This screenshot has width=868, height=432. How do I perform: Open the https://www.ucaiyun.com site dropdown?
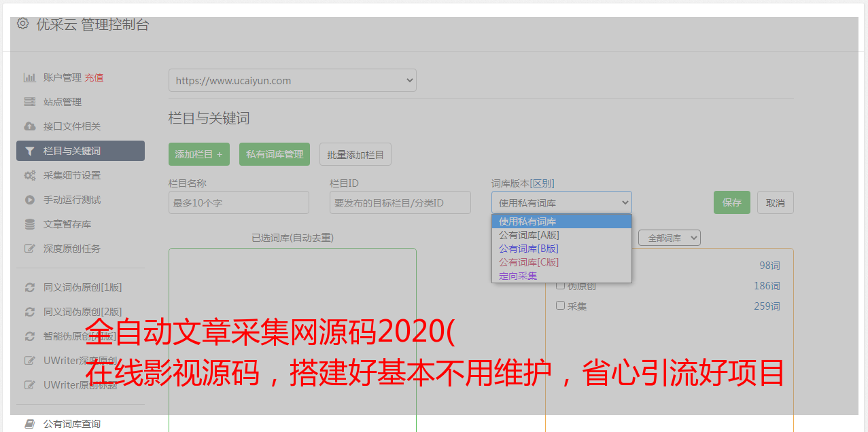(x=292, y=80)
